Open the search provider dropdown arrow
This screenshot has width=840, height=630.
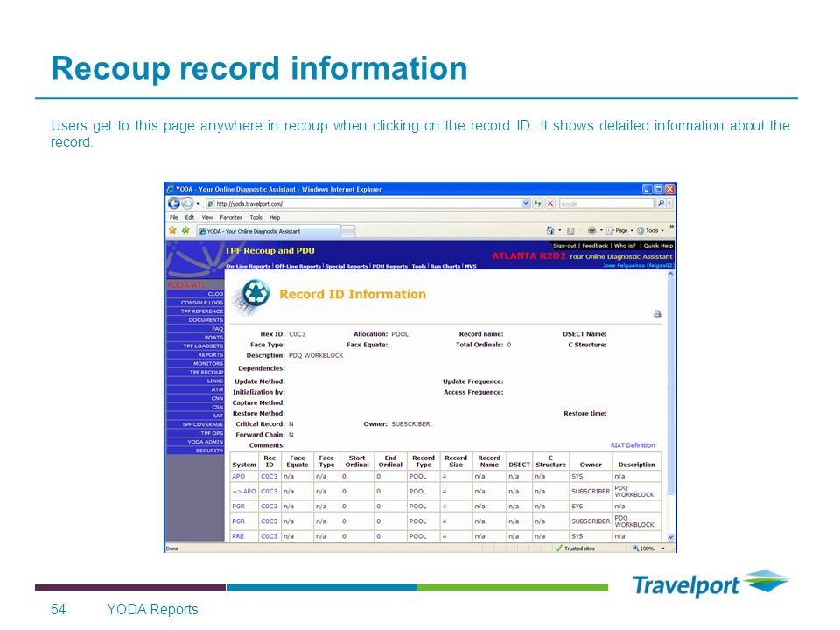click(669, 204)
